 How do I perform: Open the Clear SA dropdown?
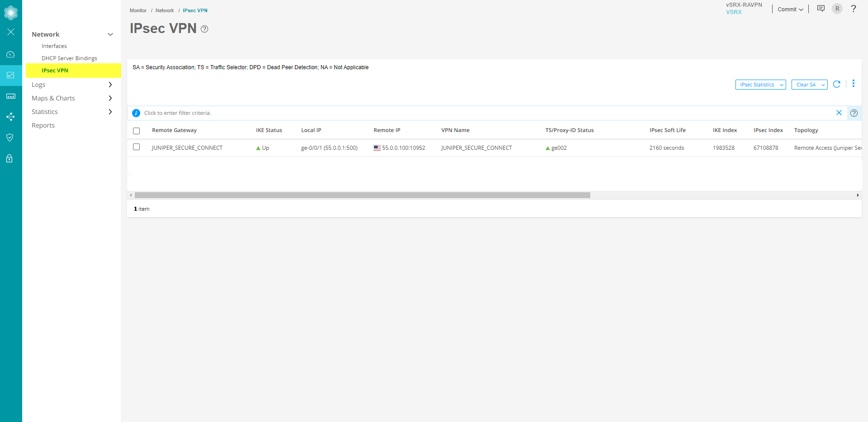point(810,85)
